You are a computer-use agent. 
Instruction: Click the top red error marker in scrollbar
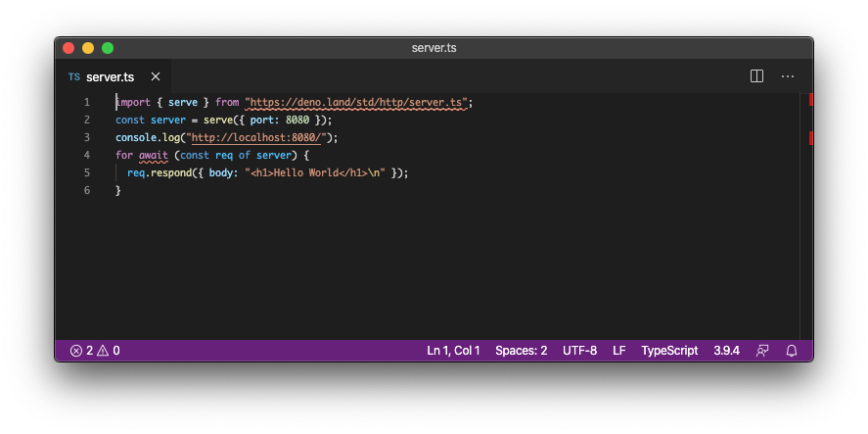(x=811, y=100)
